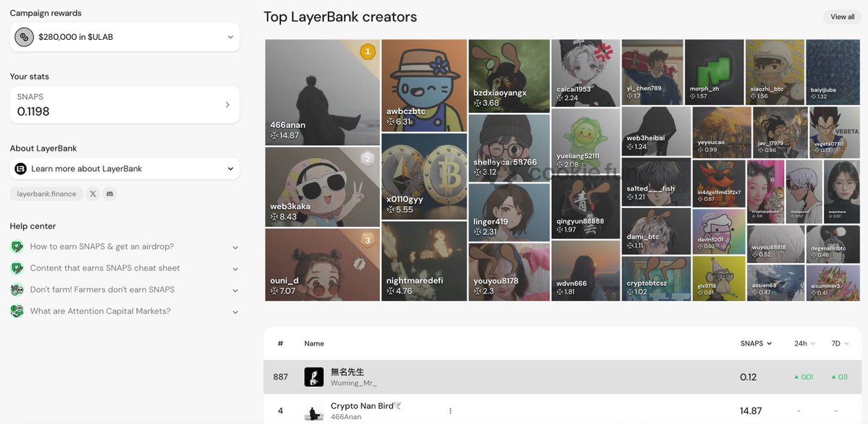The image size is (868, 424).
Task: Open x0110gyy creator tile with coins
Action: click(x=424, y=176)
